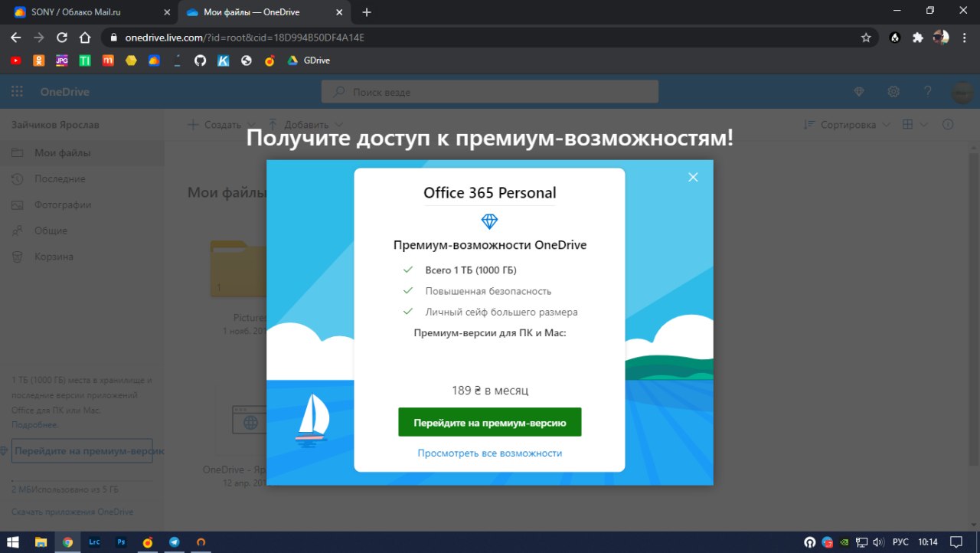This screenshot has width=980, height=553.
Task: Switch РУС keyboard language in tray
Action: point(900,542)
